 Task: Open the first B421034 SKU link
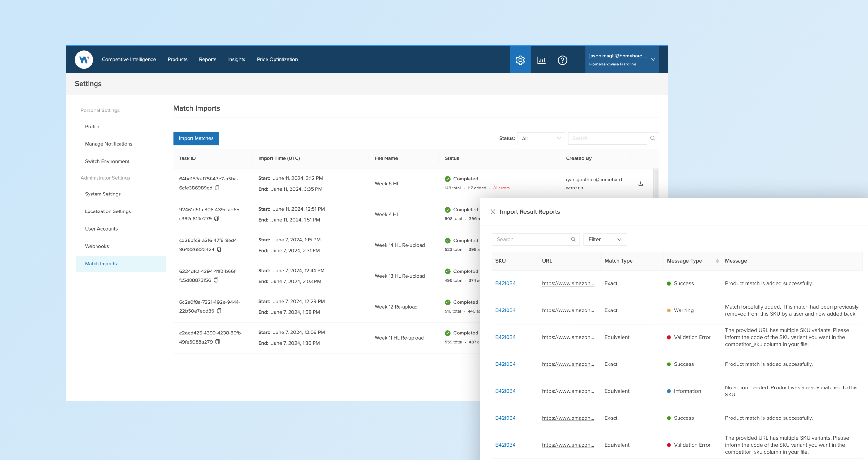(x=505, y=283)
